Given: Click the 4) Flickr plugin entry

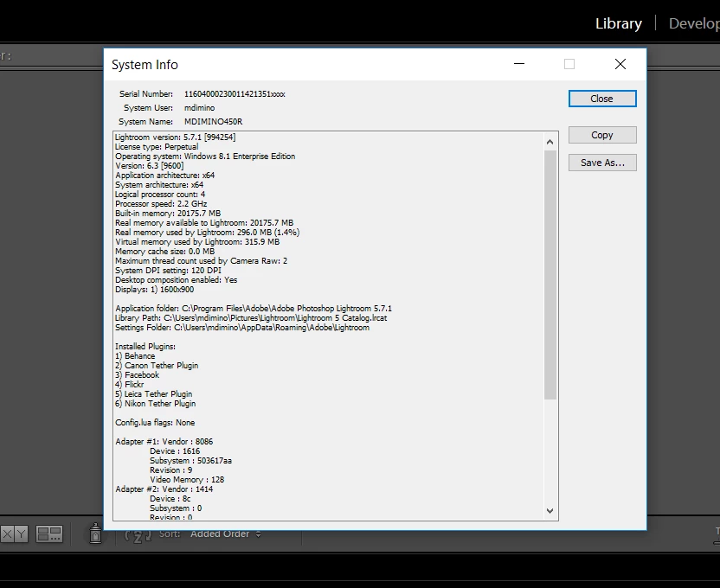Looking at the screenshot, I should [130, 384].
